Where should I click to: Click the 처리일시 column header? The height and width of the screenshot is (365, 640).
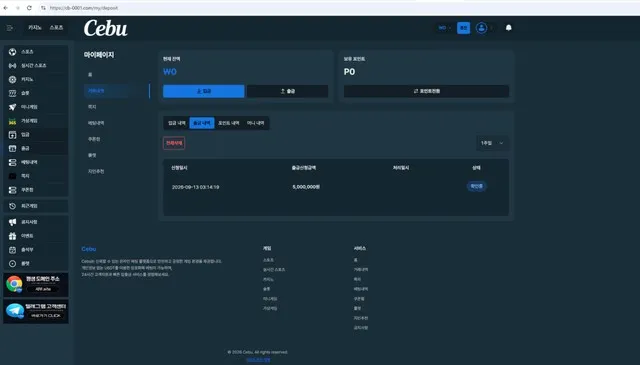401,168
